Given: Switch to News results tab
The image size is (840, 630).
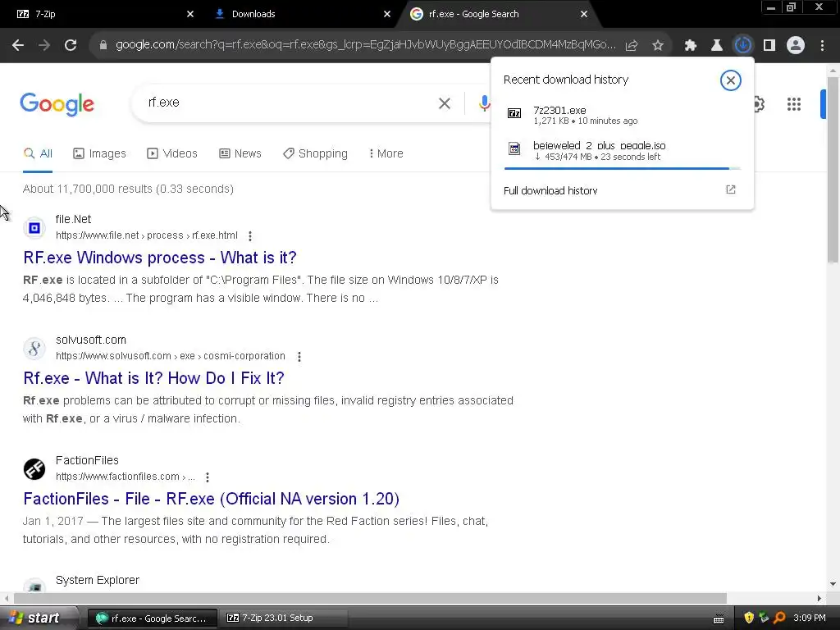Looking at the screenshot, I should coord(240,153).
